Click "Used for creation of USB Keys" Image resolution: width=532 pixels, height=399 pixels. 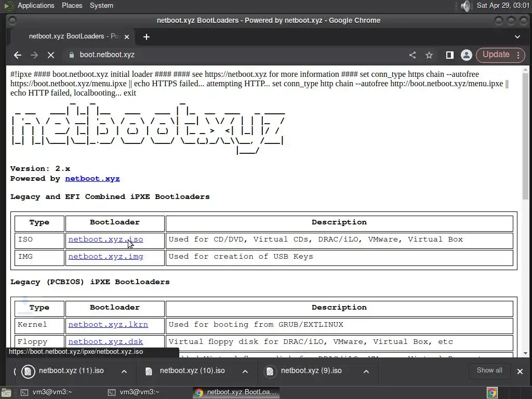[241, 257]
